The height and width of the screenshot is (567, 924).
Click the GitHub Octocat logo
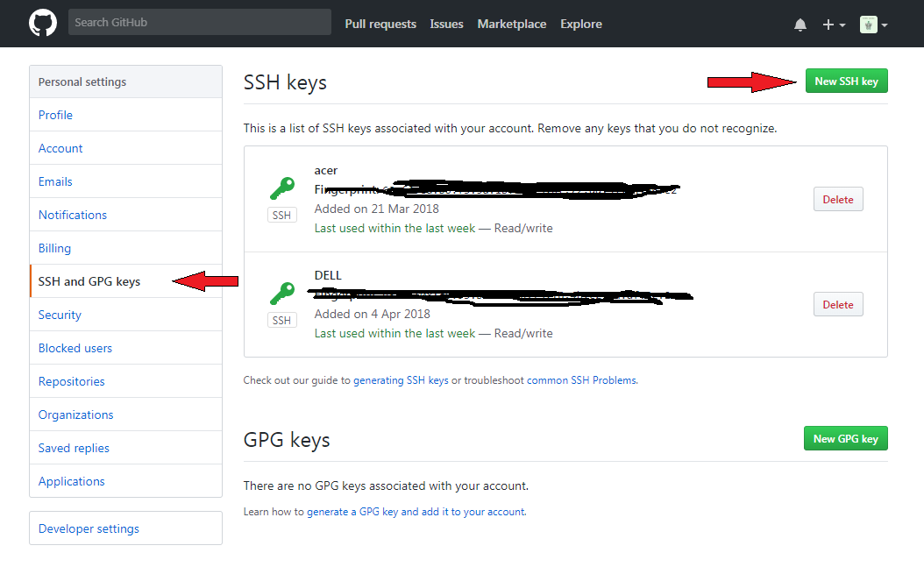click(x=43, y=23)
